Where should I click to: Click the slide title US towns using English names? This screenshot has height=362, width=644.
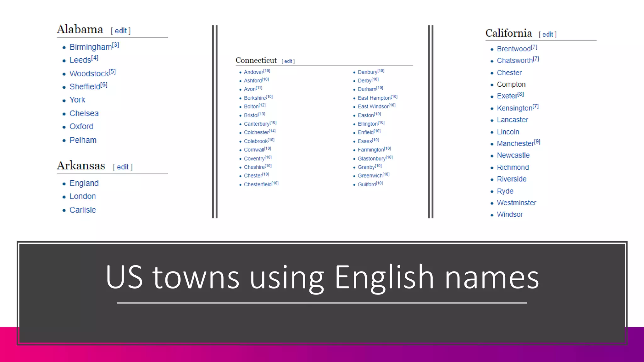(322, 277)
